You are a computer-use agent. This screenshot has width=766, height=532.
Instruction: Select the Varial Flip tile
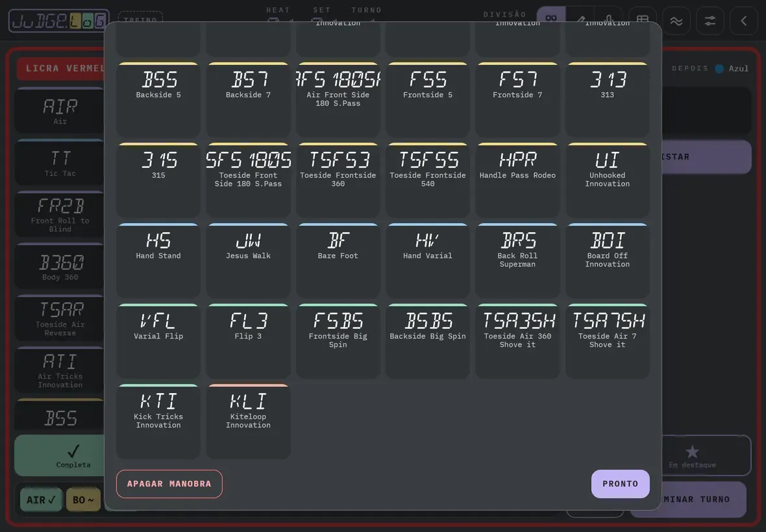158,341
